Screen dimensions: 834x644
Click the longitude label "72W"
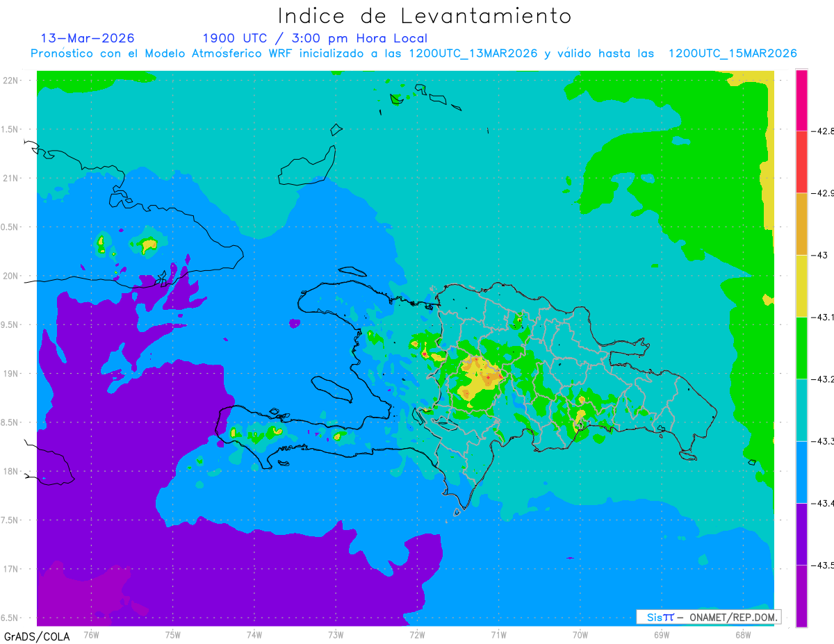tap(417, 634)
